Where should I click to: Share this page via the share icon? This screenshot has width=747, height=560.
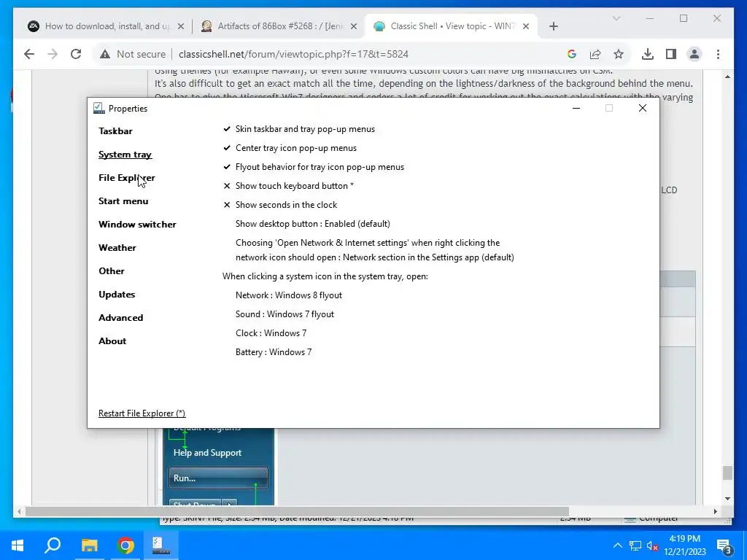595,54
